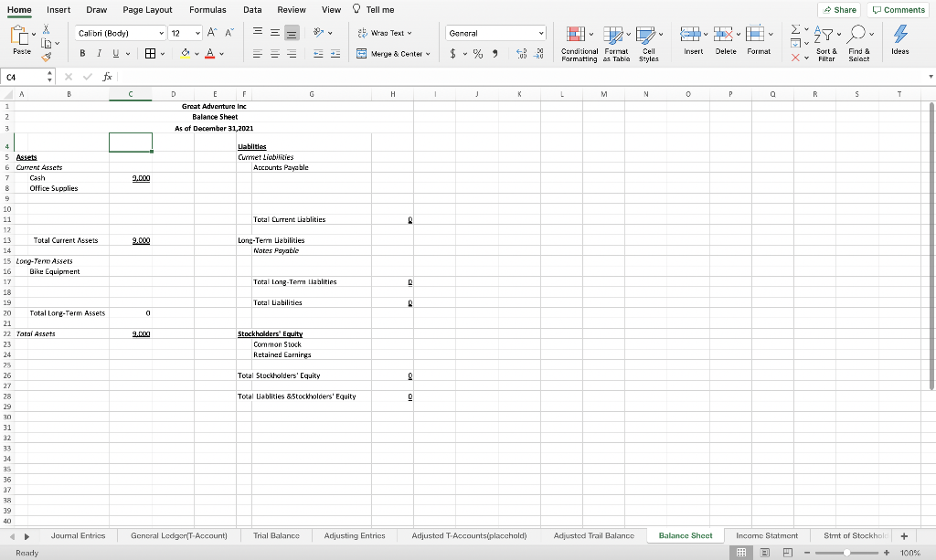Expand Merge & Center dropdown arrow

(428, 54)
